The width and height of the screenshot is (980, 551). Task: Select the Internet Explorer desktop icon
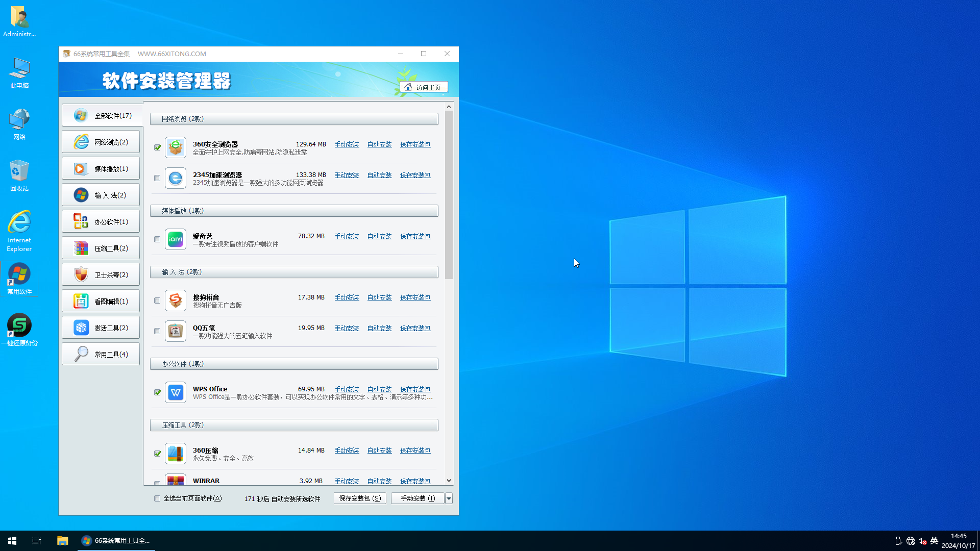coord(19,231)
